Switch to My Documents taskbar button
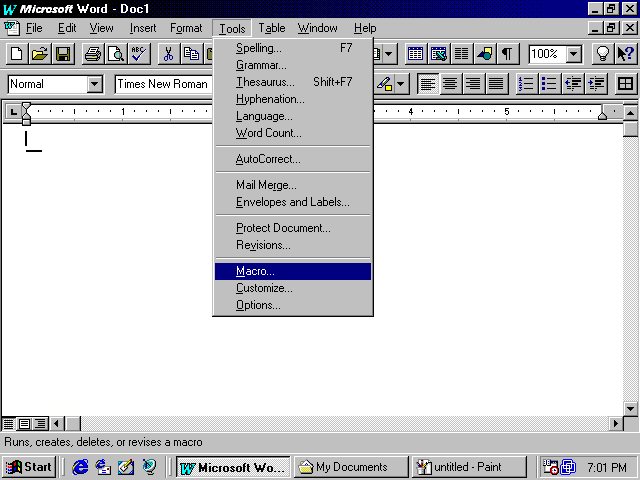 pos(351,467)
